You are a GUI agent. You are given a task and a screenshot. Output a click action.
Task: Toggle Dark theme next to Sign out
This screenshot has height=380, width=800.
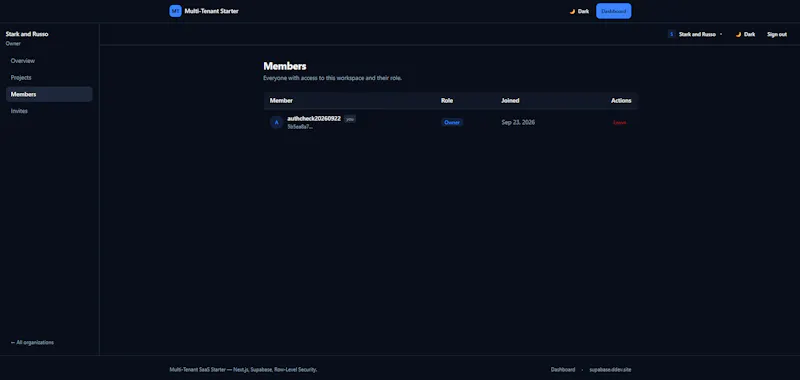745,34
